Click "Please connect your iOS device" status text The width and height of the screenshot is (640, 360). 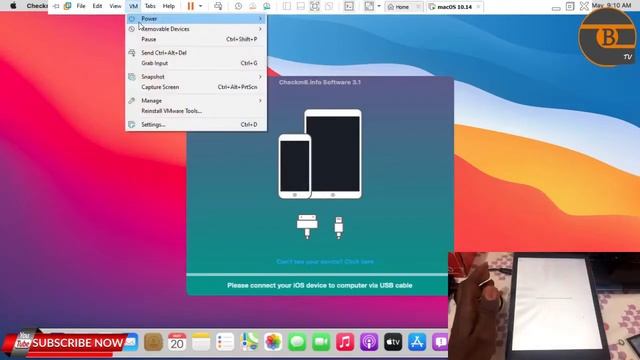(320, 285)
